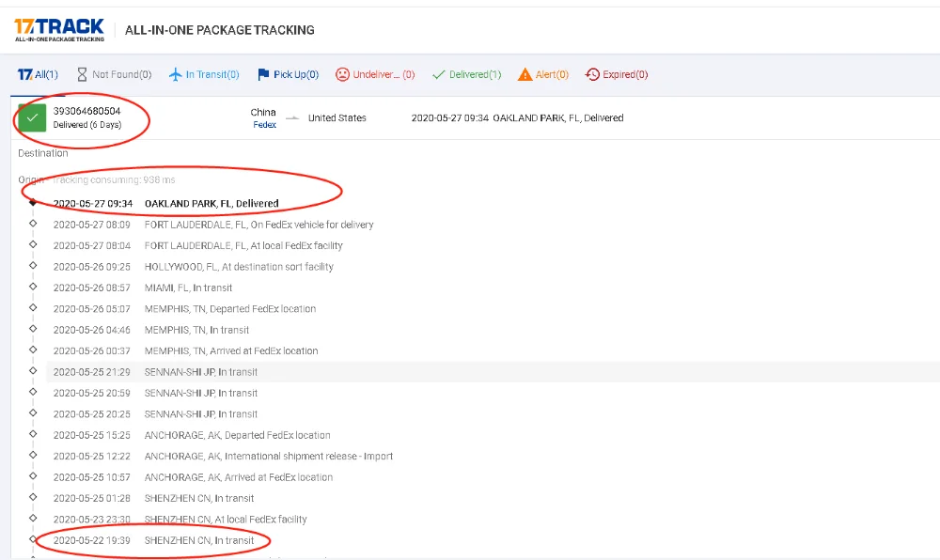The image size is (940, 560).
Task: Open the All(1) tab
Action: [x=38, y=74]
